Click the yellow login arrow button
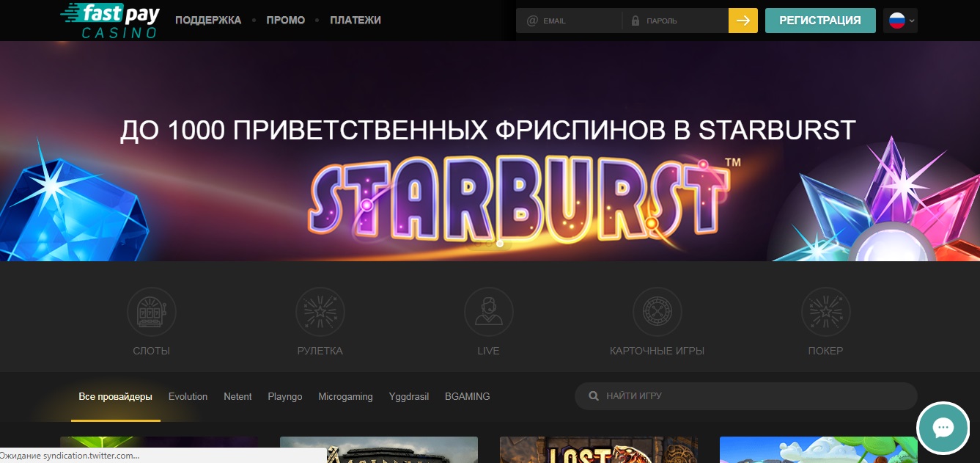This screenshot has height=463, width=980. click(x=743, y=21)
